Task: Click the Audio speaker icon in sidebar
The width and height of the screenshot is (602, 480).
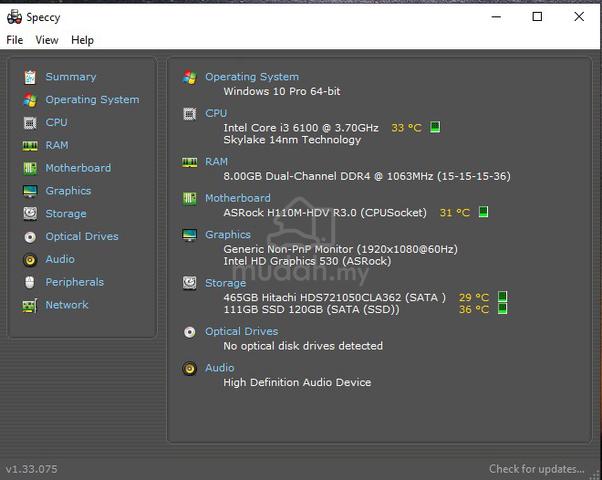Action: click(x=30, y=260)
